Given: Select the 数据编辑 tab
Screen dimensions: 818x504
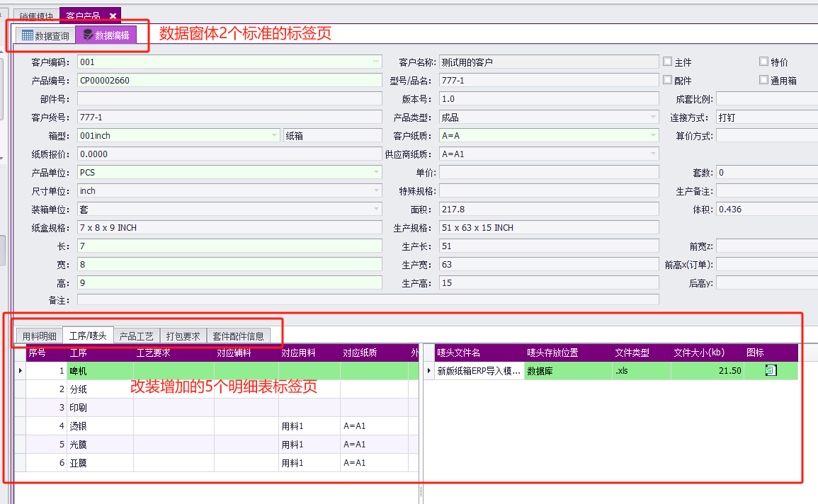Looking at the screenshot, I should [x=106, y=35].
